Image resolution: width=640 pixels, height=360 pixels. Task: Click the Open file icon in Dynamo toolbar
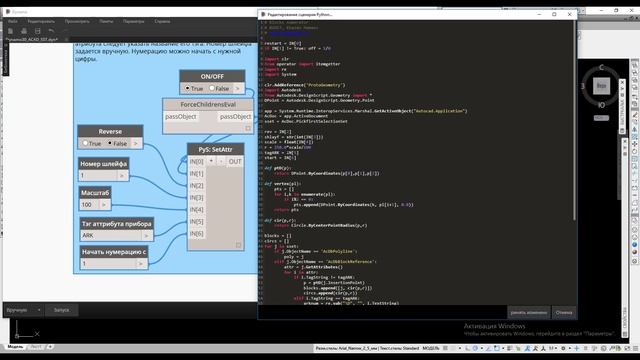coord(24,31)
